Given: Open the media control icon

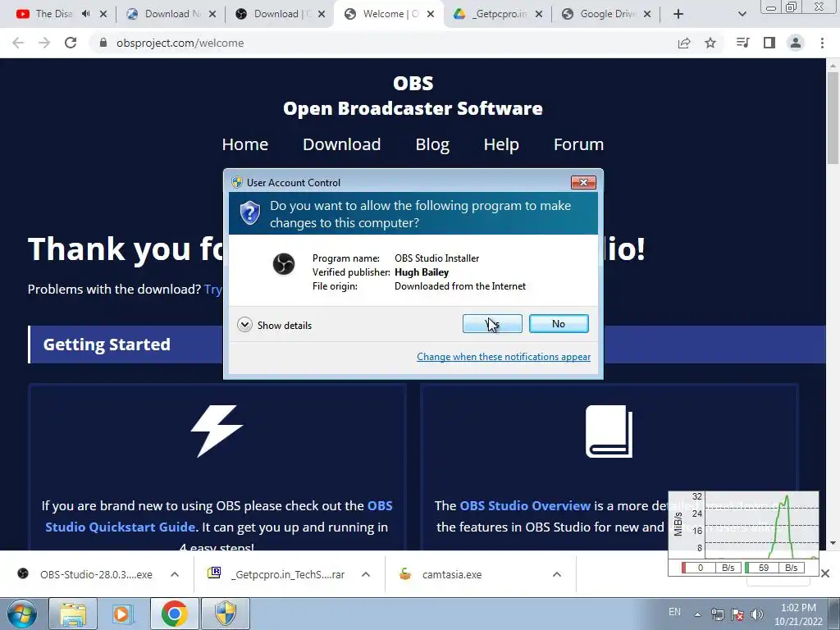Looking at the screenshot, I should click(742, 43).
